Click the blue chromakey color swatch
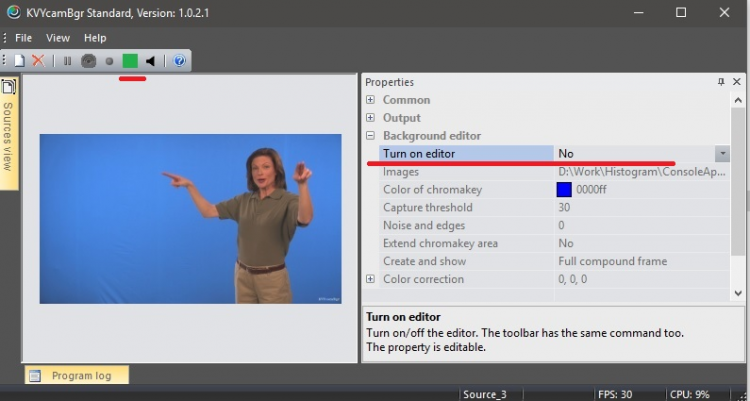This screenshot has height=401, width=750. tap(564, 190)
